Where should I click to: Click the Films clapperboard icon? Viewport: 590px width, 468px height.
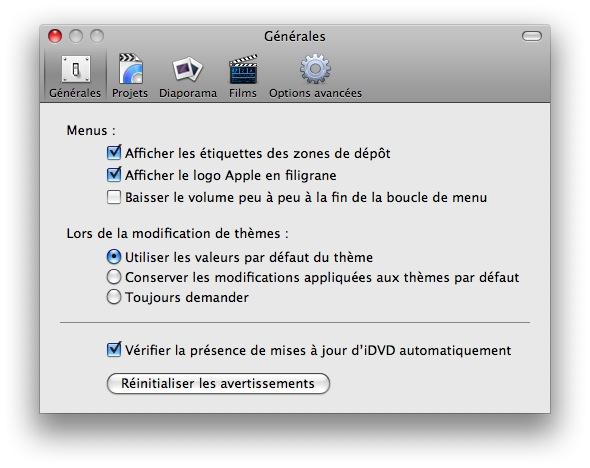click(243, 69)
